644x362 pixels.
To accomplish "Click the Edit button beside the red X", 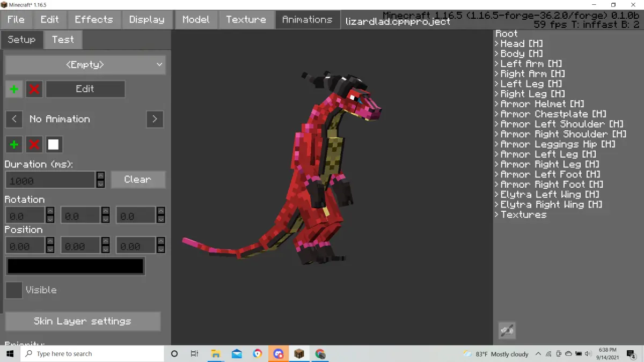I will tap(85, 89).
